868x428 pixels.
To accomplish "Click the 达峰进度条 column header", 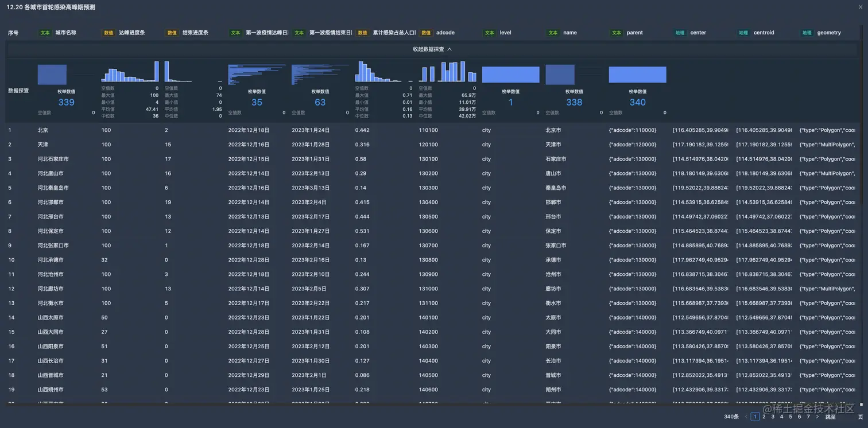I will click(x=132, y=33).
